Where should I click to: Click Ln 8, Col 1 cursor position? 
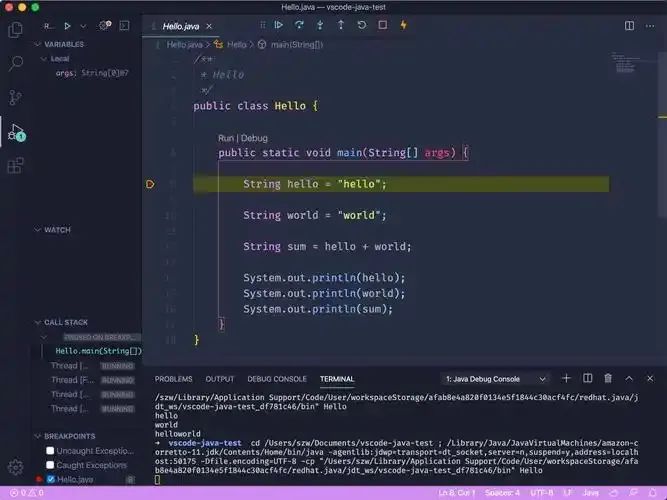click(x=456, y=493)
